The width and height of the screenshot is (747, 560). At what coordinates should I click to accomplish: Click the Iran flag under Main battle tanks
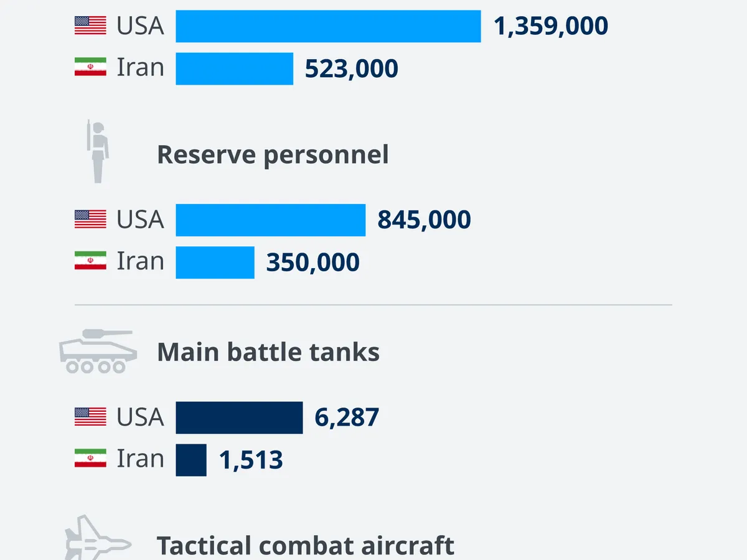pos(90,459)
